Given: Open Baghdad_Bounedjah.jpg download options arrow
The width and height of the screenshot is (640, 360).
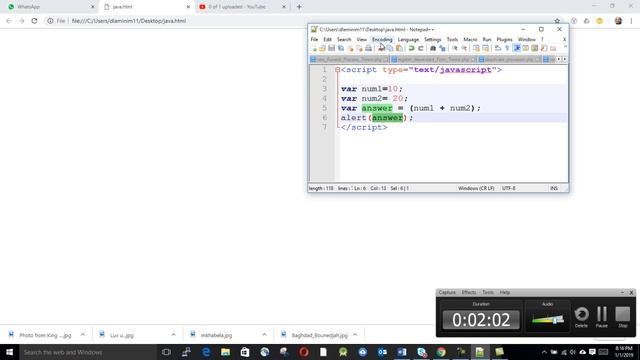Looking at the screenshot, I should click(355, 335).
